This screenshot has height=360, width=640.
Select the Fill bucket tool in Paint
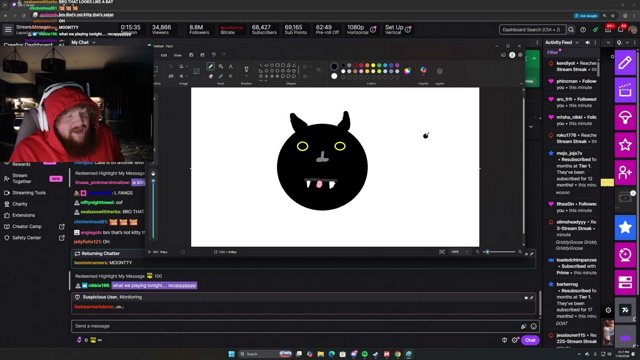221,67
